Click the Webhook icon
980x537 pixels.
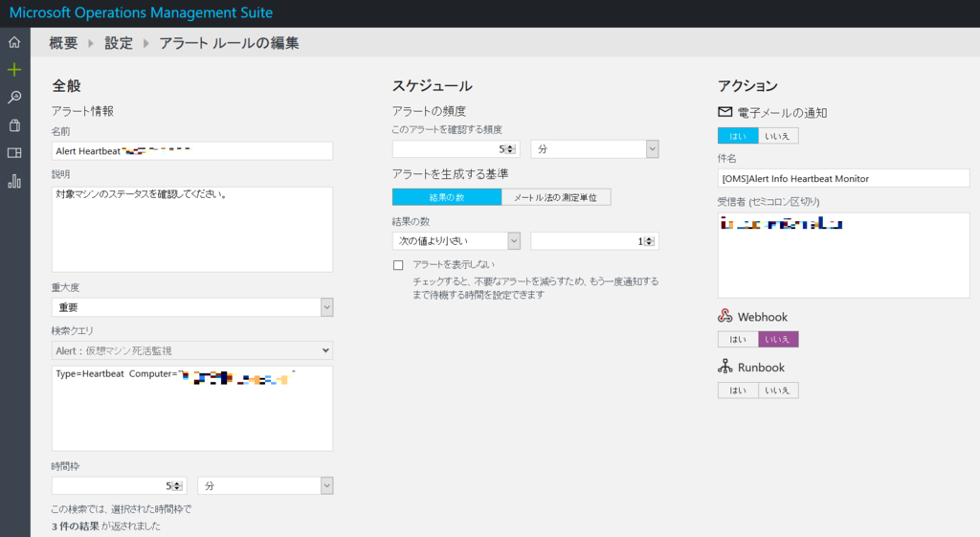tap(725, 316)
